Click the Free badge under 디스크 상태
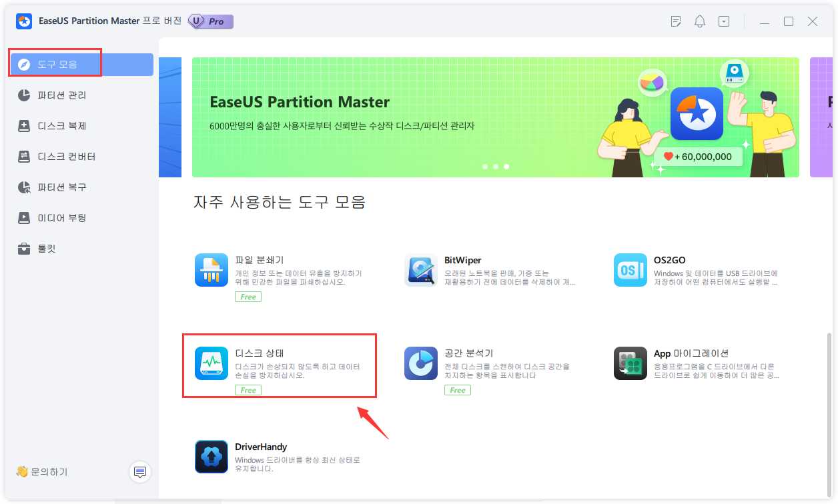Viewport: 838px width, 504px height. 248,390
